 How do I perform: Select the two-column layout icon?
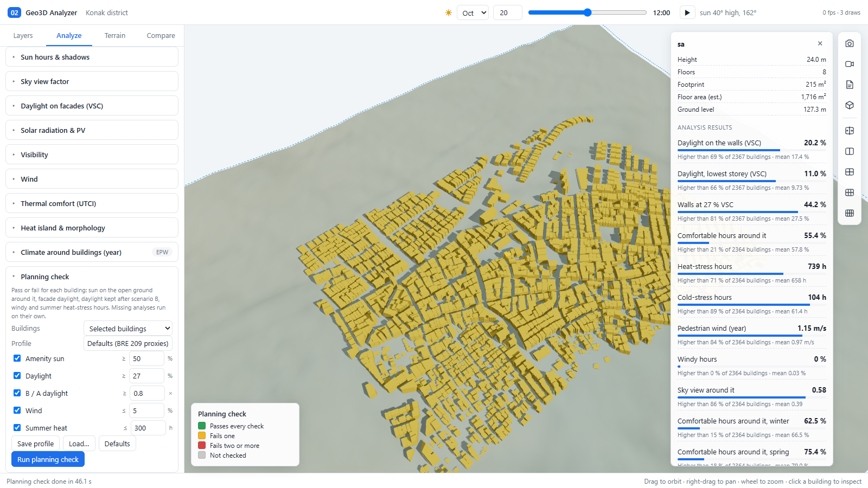pos(850,151)
